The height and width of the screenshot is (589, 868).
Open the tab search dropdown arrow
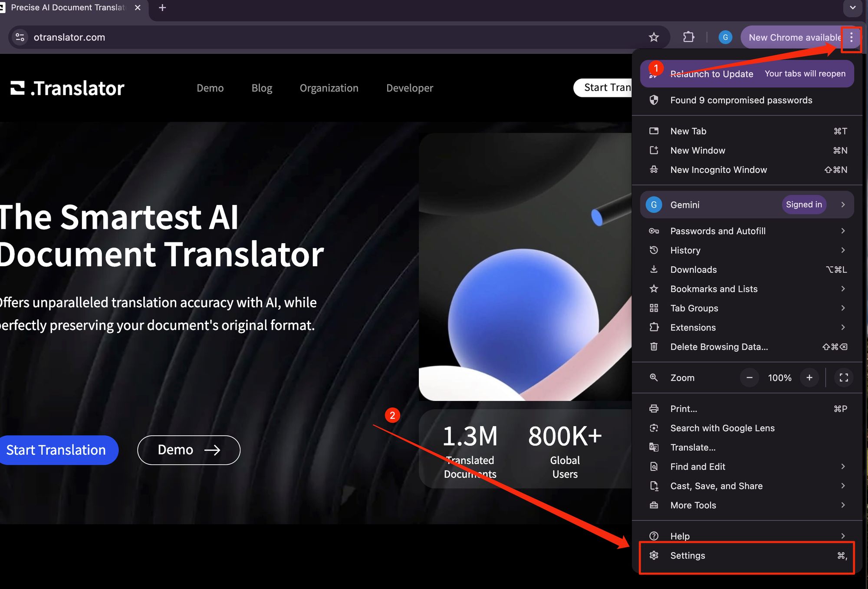[852, 8]
